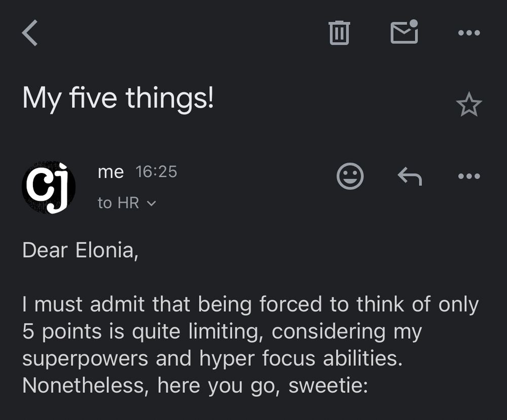Add an emoji reaction to the message

tap(350, 176)
